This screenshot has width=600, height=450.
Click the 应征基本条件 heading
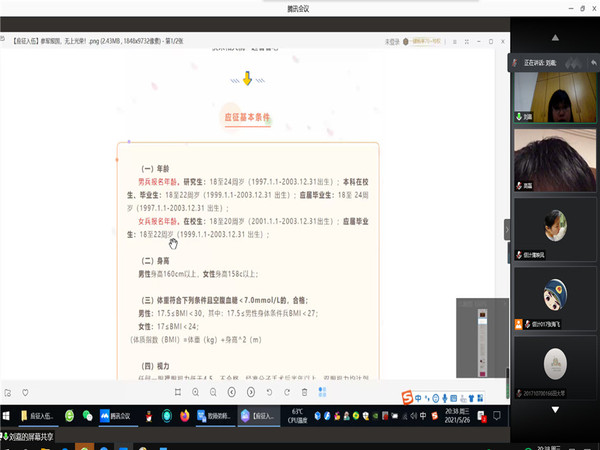(x=247, y=117)
